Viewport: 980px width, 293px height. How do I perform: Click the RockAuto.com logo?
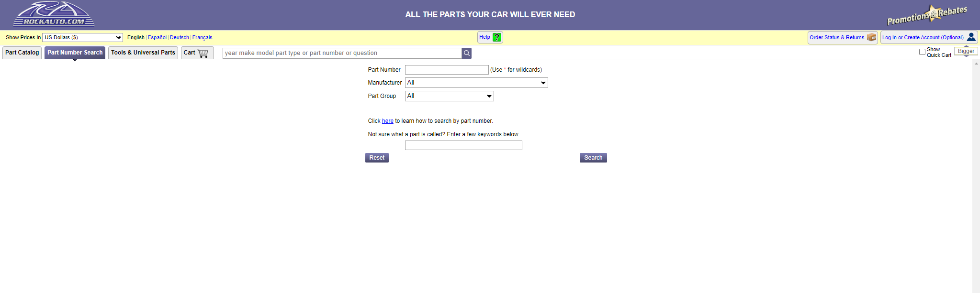(54, 14)
